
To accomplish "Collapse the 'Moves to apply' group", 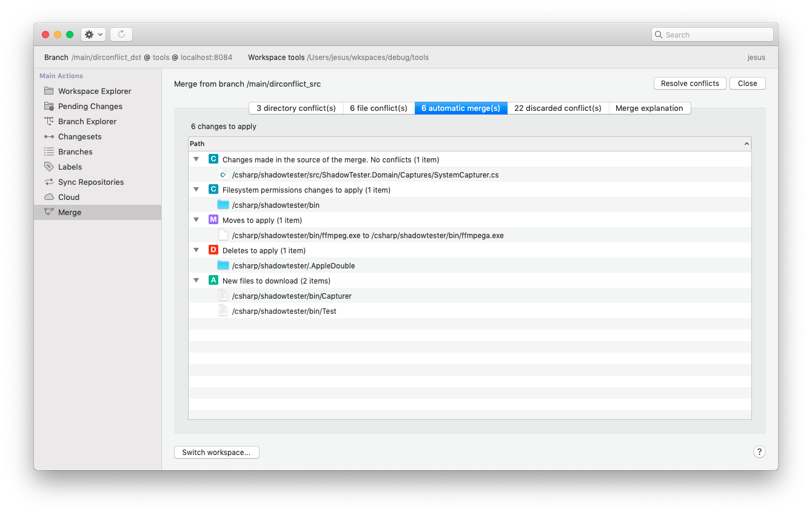I will [196, 219].
